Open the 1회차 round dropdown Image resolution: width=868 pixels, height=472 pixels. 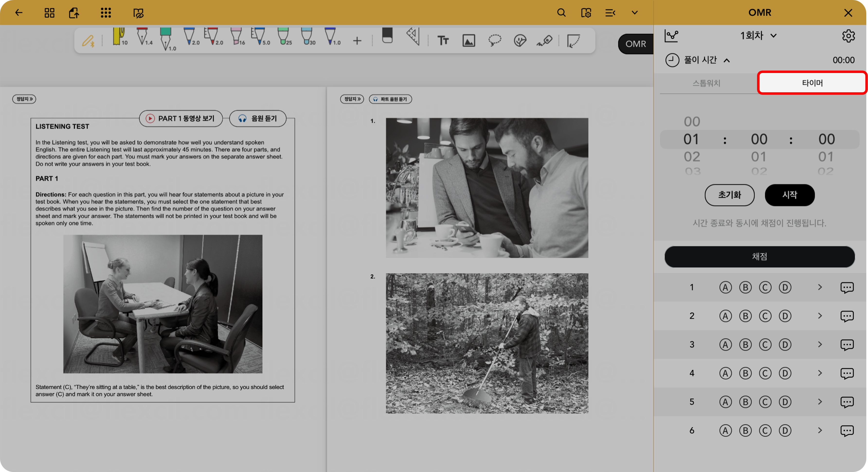pos(758,36)
